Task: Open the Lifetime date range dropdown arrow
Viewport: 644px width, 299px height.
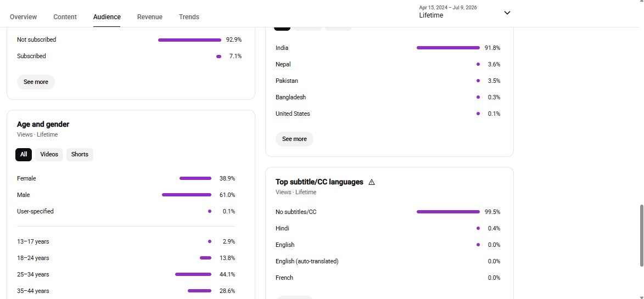Action: tap(507, 13)
